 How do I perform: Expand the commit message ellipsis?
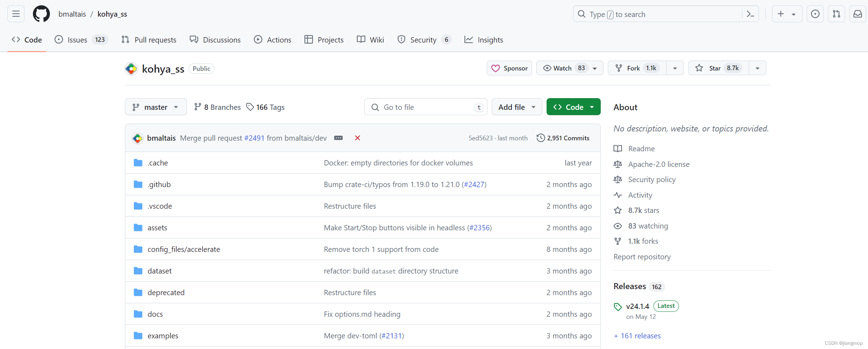click(x=338, y=138)
